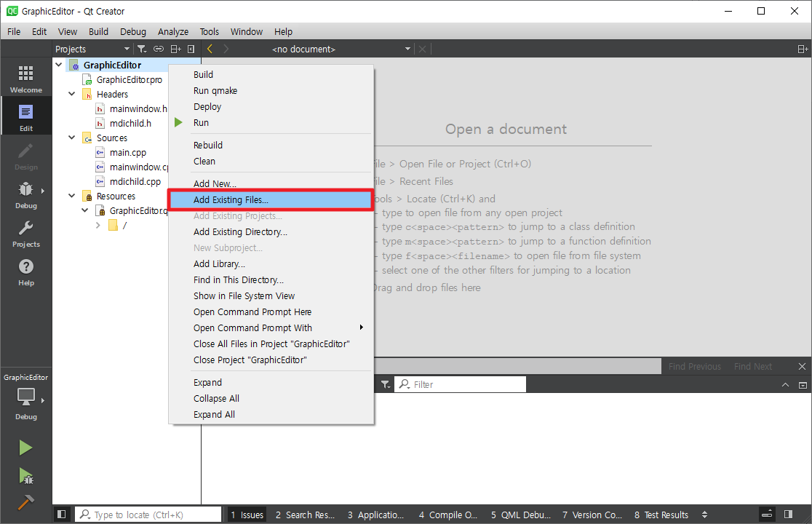The width and height of the screenshot is (812, 524).
Task: Build project with the hammer icon
Action: [x=25, y=501]
